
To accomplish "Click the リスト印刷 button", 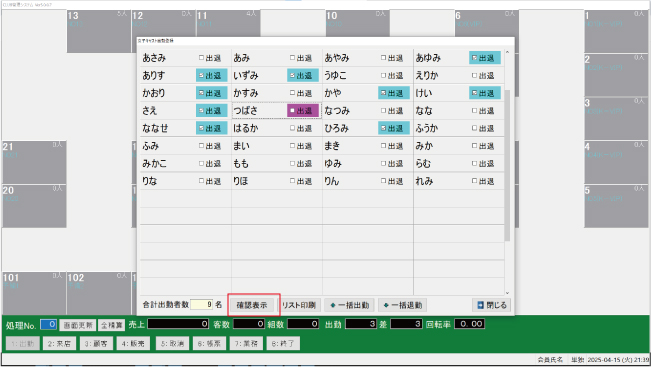I will click(x=299, y=305).
